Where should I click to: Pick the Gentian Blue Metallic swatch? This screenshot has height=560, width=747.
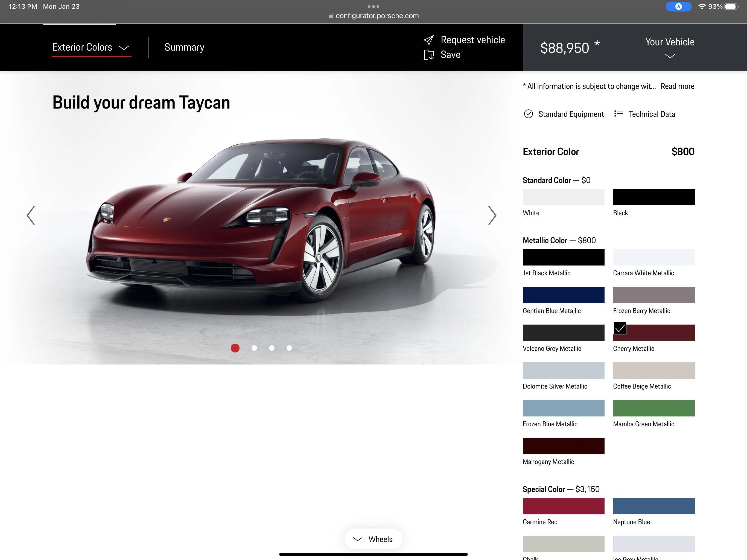[x=563, y=295]
